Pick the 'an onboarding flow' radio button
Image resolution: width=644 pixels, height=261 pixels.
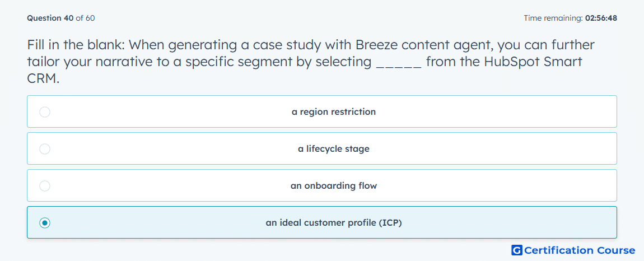click(x=45, y=186)
